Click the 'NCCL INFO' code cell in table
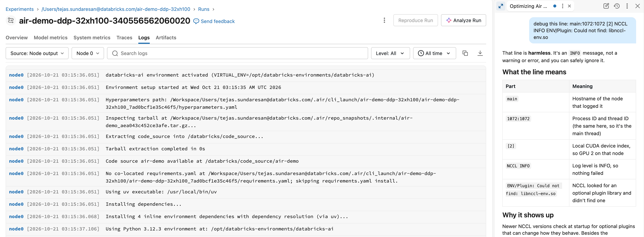The height and width of the screenshot is (237, 644). (x=518, y=166)
